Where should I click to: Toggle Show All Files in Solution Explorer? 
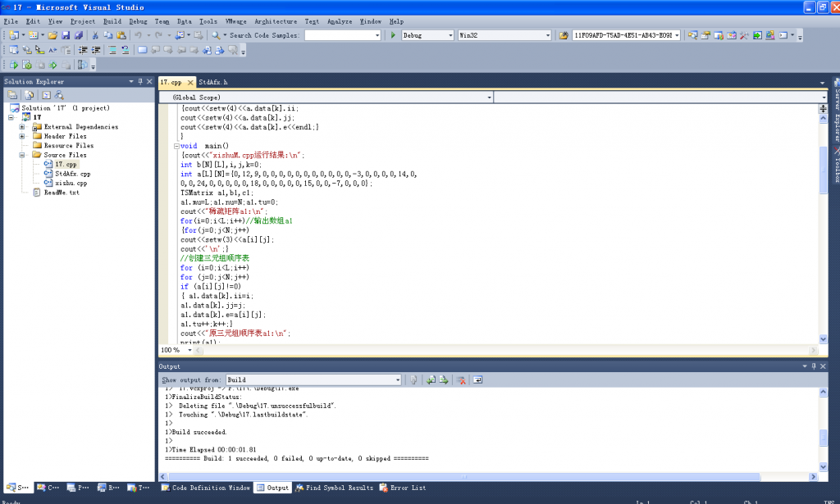(x=29, y=94)
